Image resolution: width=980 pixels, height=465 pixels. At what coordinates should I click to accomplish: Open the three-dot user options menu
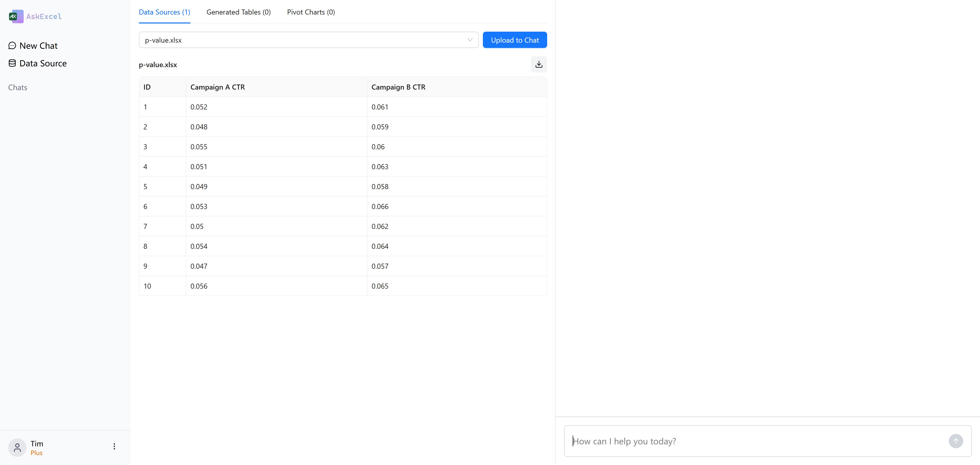[114, 446]
